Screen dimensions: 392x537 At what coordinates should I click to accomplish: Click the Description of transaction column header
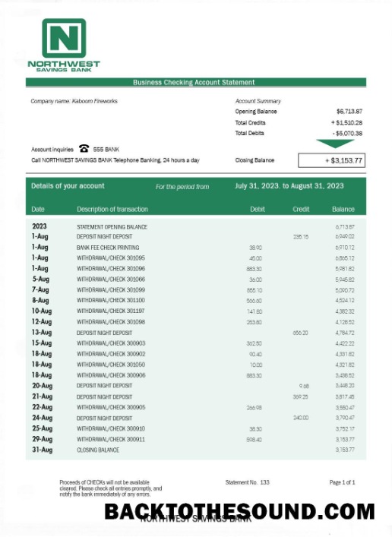coord(112,209)
